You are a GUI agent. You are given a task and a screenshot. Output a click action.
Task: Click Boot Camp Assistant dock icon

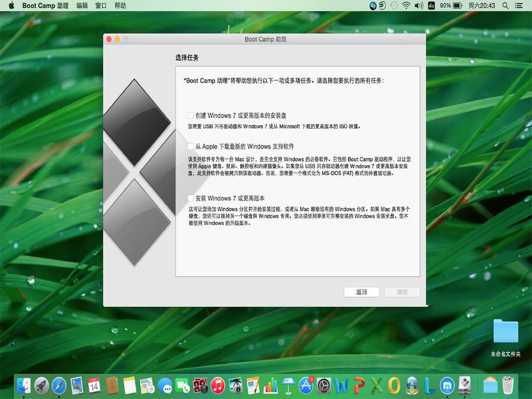pos(465,385)
